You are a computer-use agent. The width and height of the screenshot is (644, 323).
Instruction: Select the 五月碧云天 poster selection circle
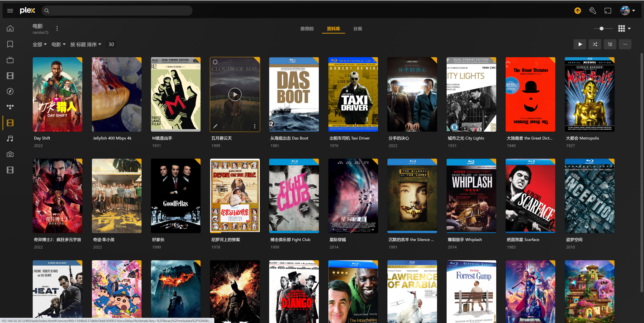[215, 62]
